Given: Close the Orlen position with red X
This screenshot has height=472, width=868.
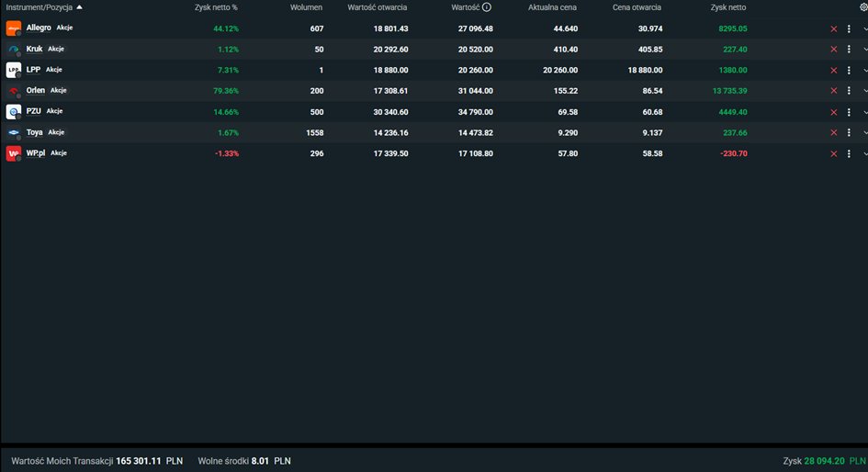Looking at the screenshot, I should 834,91.
